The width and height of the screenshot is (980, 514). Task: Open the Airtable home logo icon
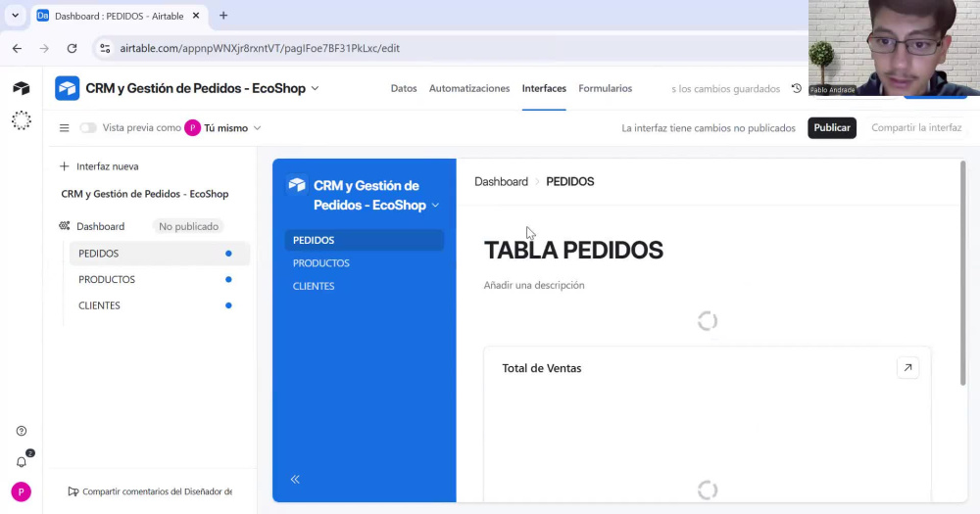[21, 88]
